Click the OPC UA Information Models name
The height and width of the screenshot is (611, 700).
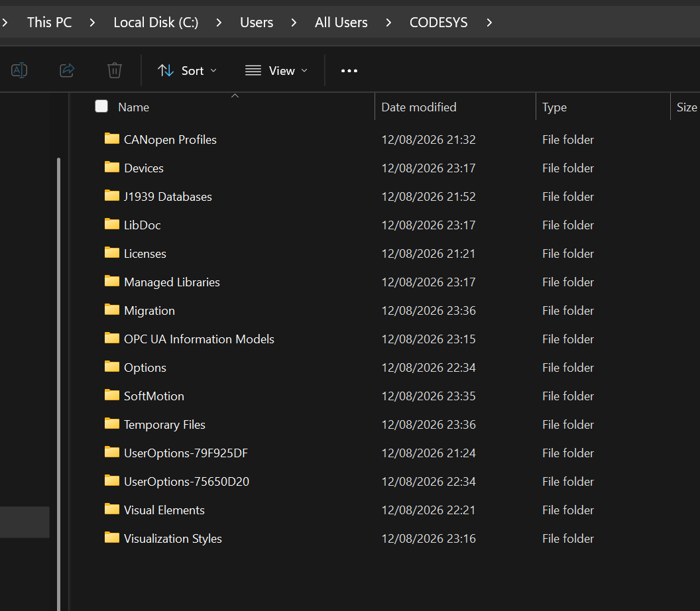(x=199, y=339)
